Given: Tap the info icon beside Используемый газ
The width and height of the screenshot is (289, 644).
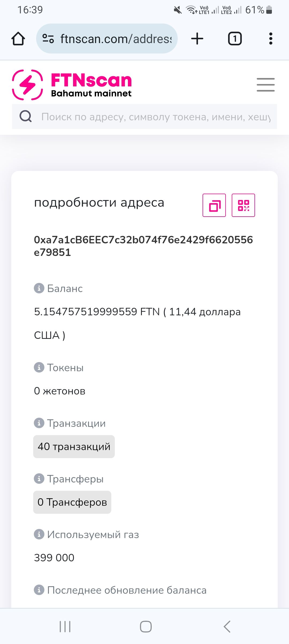Looking at the screenshot, I should pyautogui.click(x=39, y=534).
